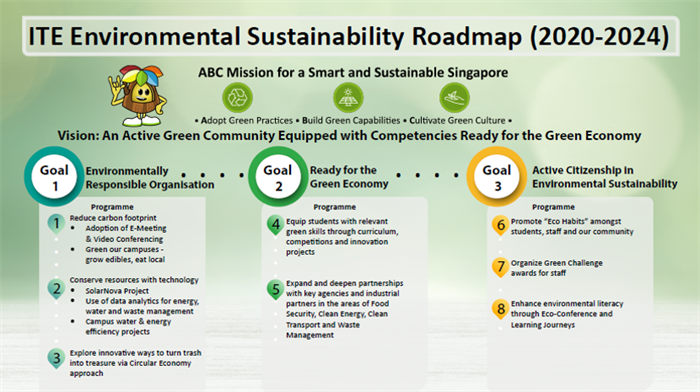700x392 pixels.
Task: Click 'Adopt Green Practices' text
Action: (246, 121)
